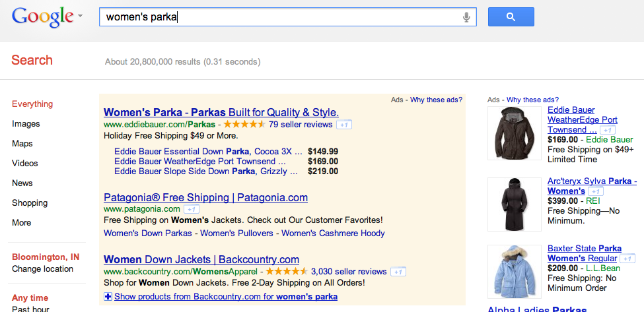
Task: Open Eddie Bauer WeatherEdge Port Townsend product title
Action: (583, 119)
